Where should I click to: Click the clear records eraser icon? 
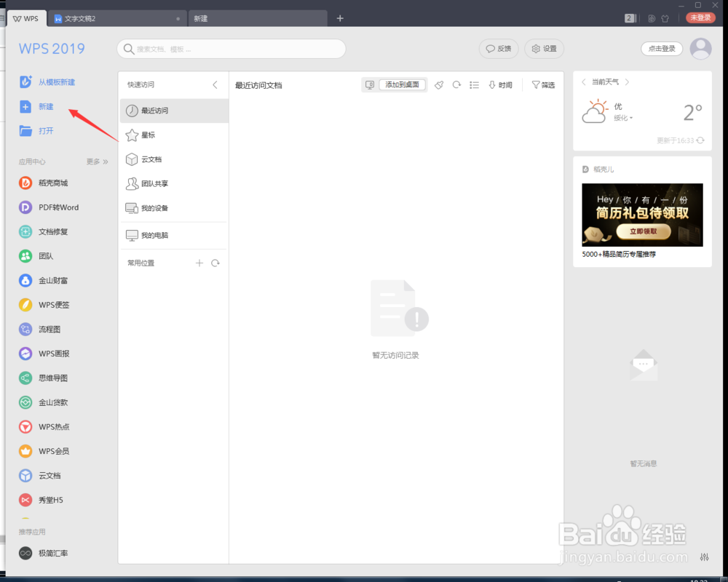tap(439, 85)
